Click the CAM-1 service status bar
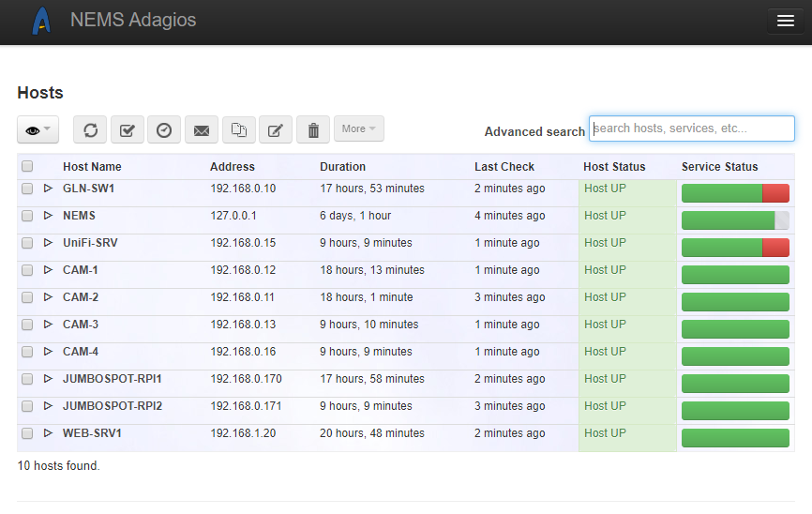The image size is (812, 514). [735, 275]
